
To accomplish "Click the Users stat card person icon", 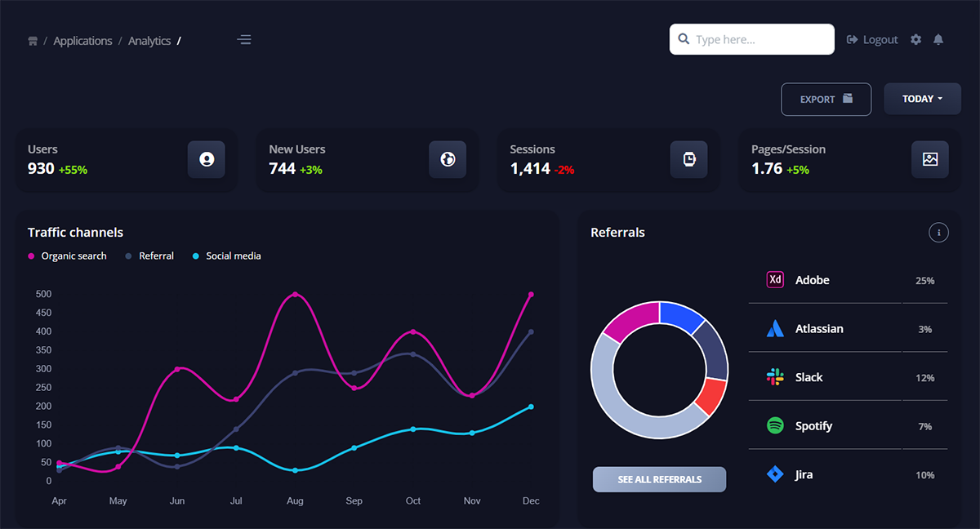I will pyautogui.click(x=206, y=160).
